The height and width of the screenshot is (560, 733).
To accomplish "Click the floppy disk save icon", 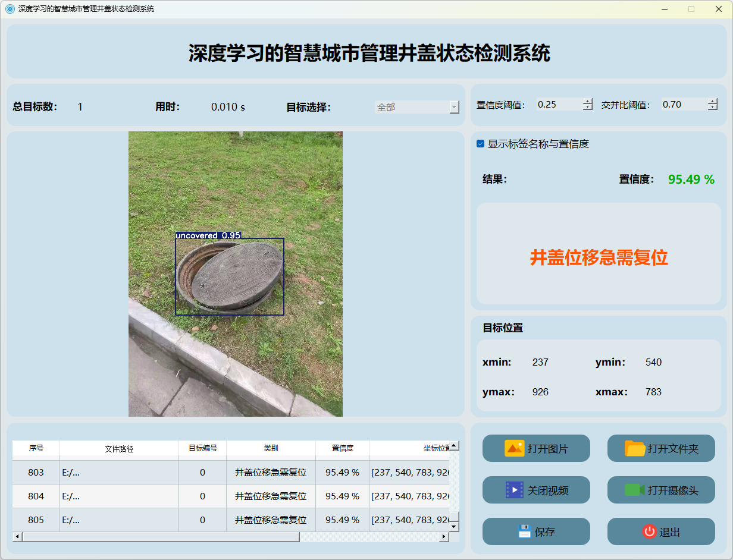I will click(524, 531).
